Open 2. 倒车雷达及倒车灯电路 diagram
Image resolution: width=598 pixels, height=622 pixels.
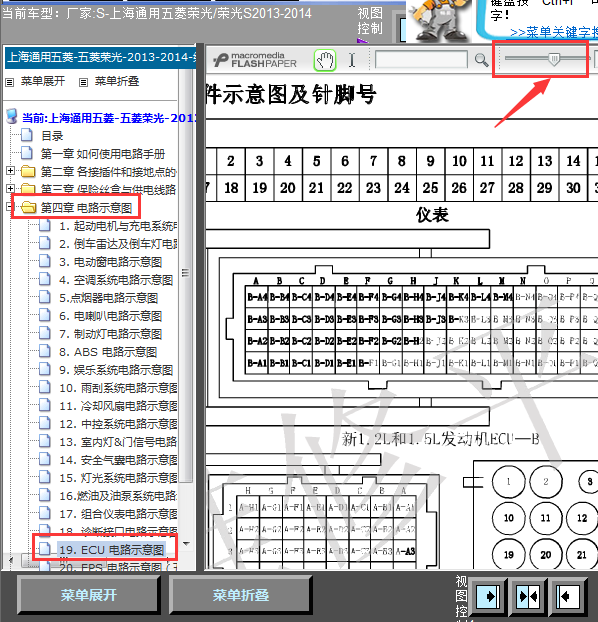tap(118, 244)
